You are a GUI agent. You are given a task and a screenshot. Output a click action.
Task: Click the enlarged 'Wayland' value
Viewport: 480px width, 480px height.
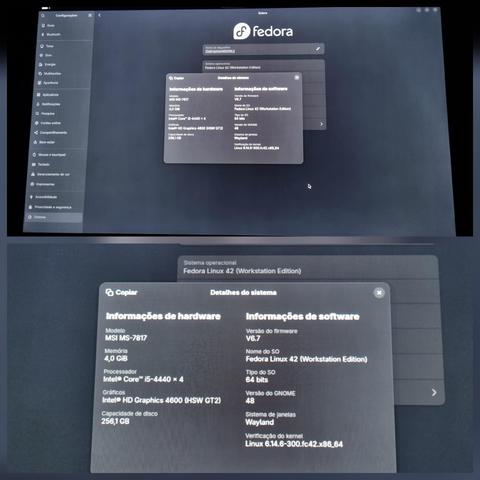[x=260, y=422]
